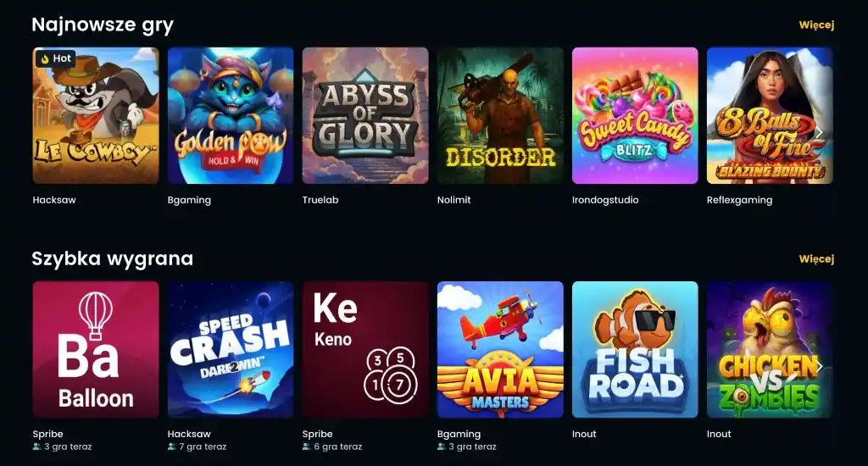Viewport: 868px width, 466px height.
Task: Click the Hot flame badge on Le Cowboy
Action: click(x=56, y=58)
